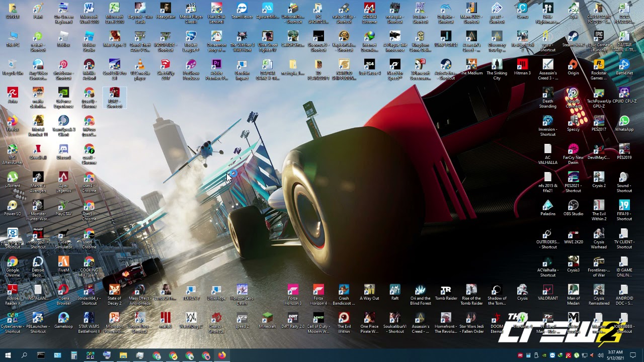
Task: Click the Genshin Impact desktop icon
Action: 242,70
